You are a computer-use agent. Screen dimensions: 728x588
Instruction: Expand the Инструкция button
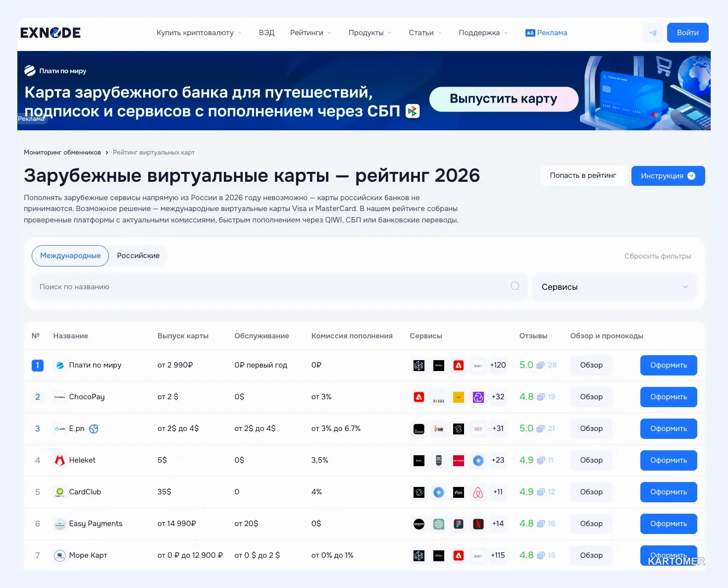point(668,176)
